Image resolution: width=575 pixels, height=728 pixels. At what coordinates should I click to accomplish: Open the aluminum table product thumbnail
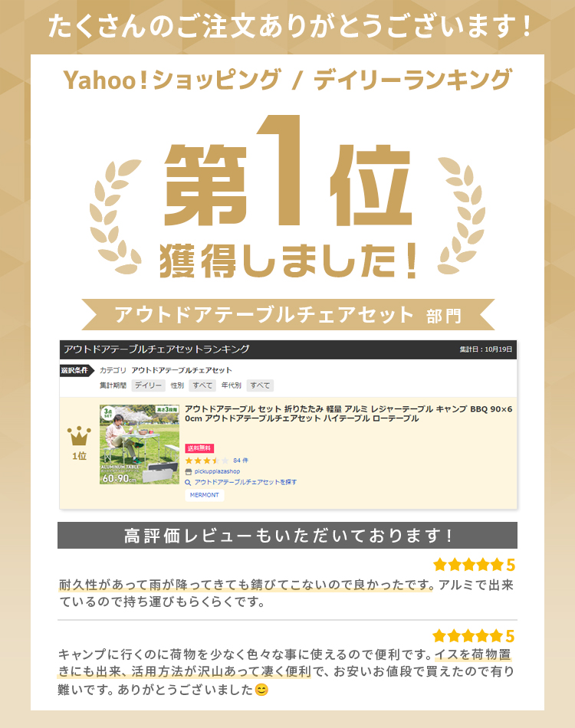coord(140,444)
